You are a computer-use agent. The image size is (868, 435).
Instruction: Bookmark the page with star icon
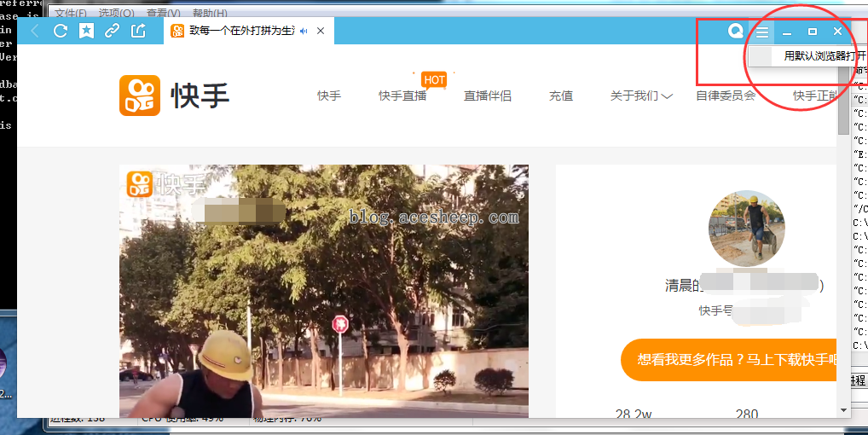(86, 31)
